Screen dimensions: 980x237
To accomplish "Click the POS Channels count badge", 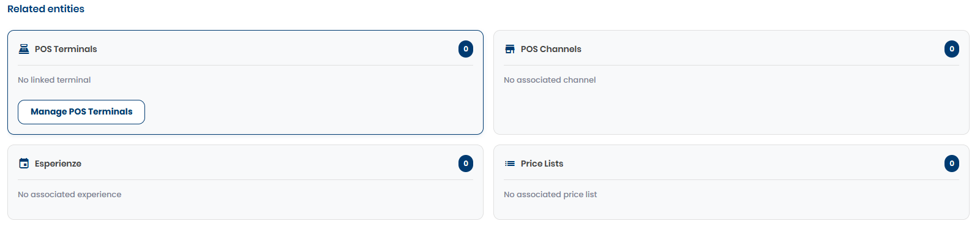I will pos(952,49).
